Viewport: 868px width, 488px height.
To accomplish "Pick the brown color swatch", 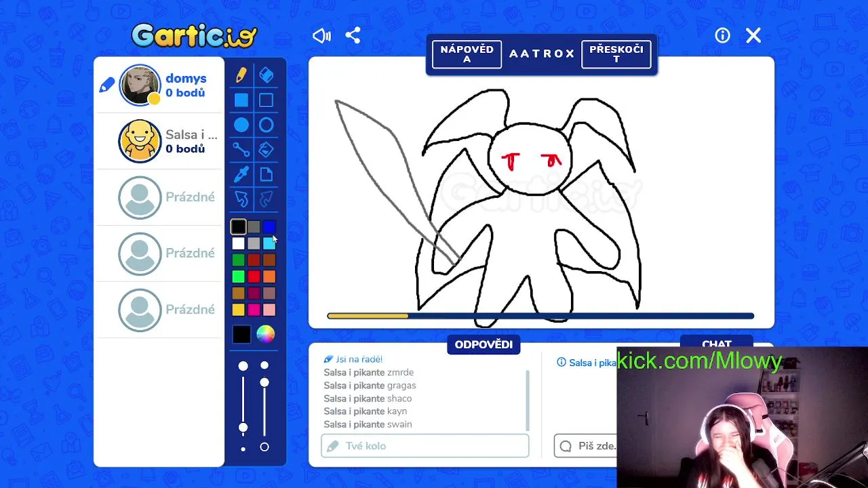I will 269,260.
